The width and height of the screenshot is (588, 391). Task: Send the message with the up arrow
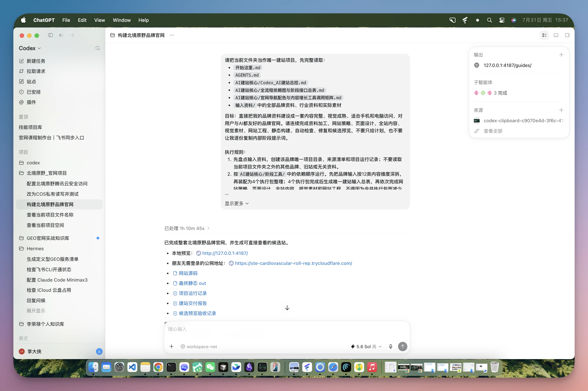point(402,346)
